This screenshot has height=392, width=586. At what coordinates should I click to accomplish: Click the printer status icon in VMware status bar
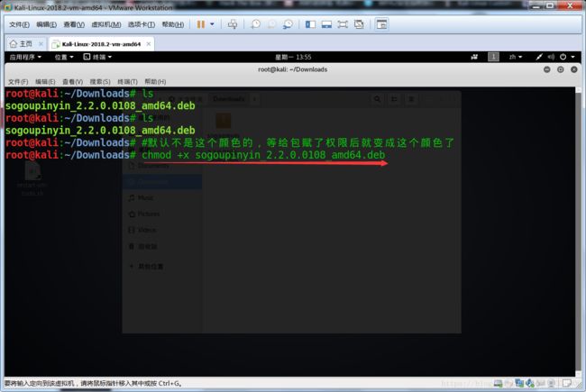click(x=551, y=383)
